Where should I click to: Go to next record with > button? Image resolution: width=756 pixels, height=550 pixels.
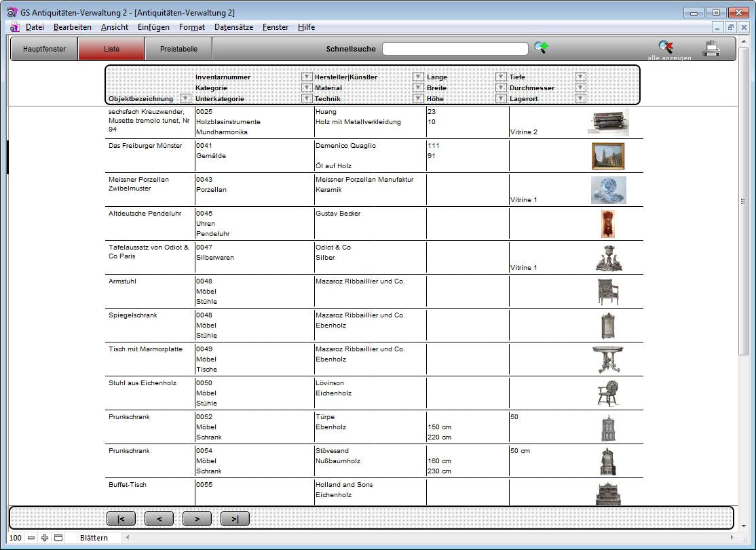click(197, 519)
